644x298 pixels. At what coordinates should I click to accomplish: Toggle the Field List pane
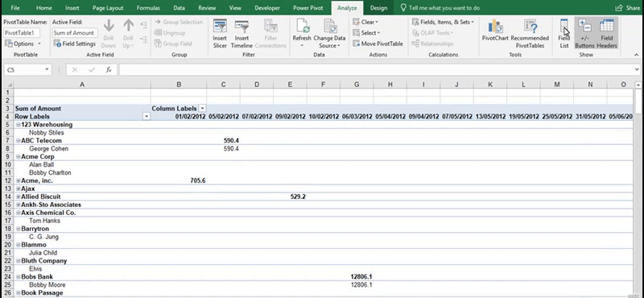click(x=564, y=34)
